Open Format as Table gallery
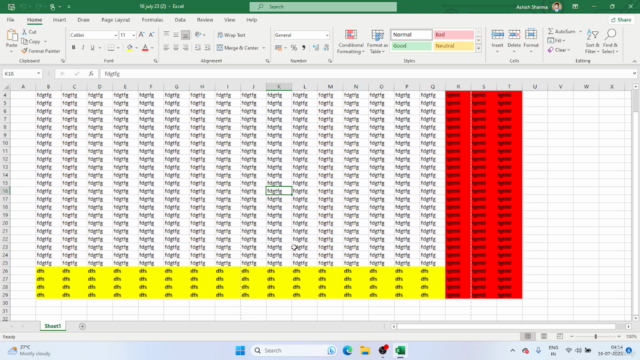The height and width of the screenshot is (360, 640). pos(377,41)
